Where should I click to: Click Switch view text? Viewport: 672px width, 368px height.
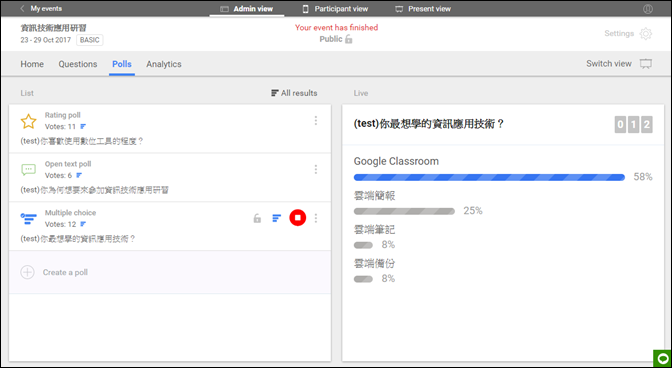609,63
